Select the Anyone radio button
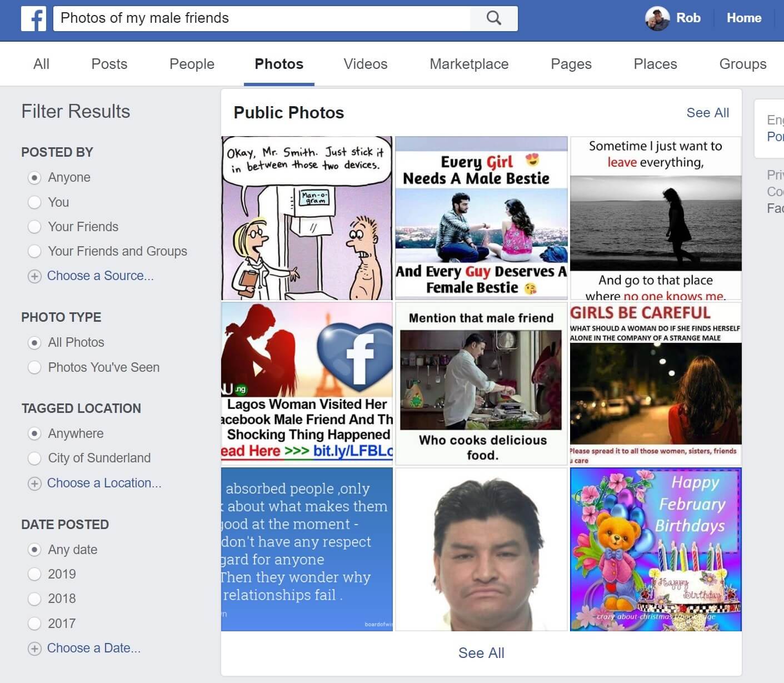This screenshot has height=683, width=784. point(34,178)
